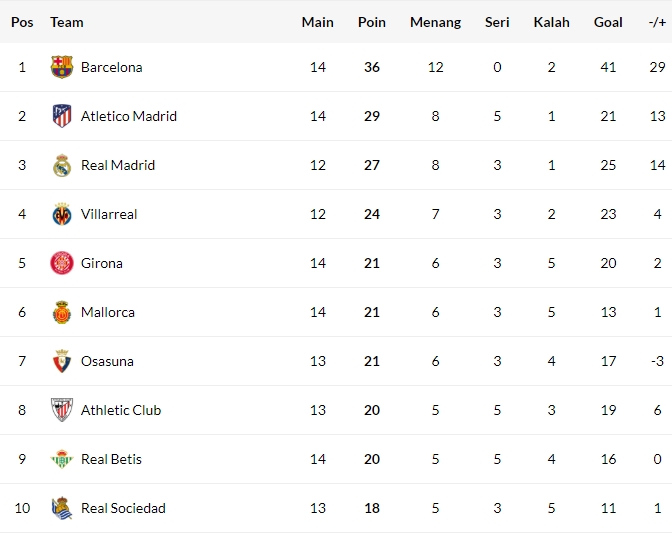The image size is (672, 535).
Task: Click the Girona red round badge
Action: point(62,263)
